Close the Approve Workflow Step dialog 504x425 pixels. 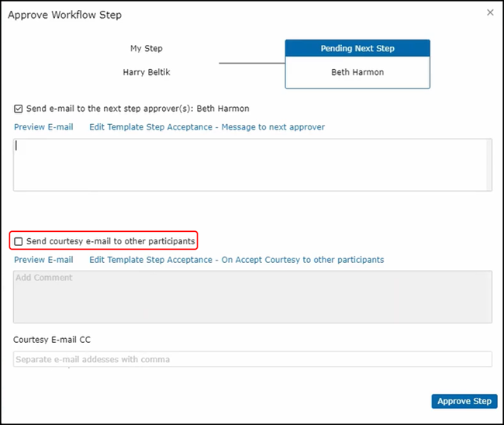pyautogui.click(x=490, y=12)
